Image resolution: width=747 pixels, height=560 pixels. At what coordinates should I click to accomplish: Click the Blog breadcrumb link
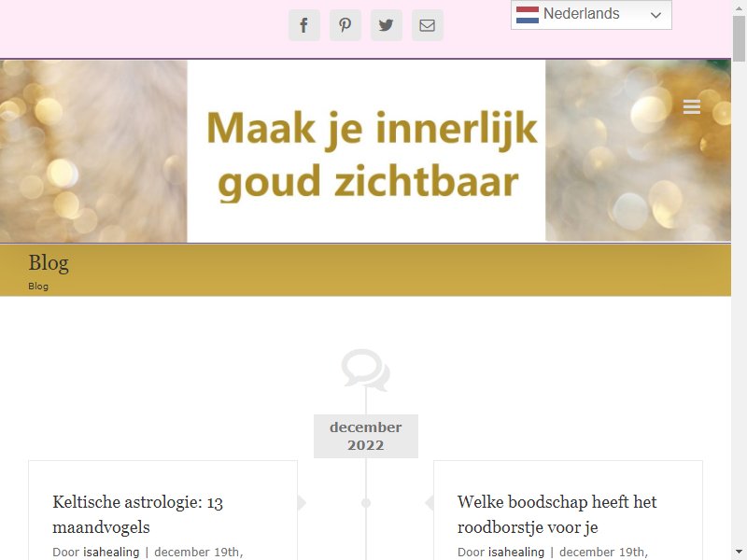tap(38, 287)
